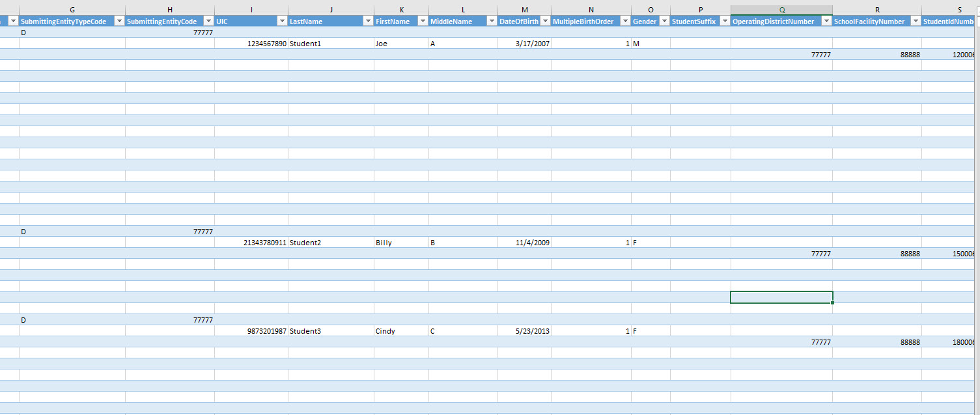Image resolution: width=980 pixels, height=415 pixels.
Task: Select the birth date 5/23/2013
Action: pos(524,331)
